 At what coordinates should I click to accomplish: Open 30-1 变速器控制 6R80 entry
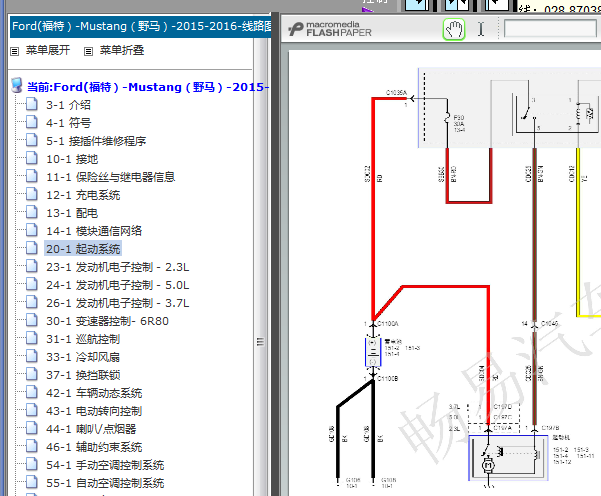(x=107, y=321)
